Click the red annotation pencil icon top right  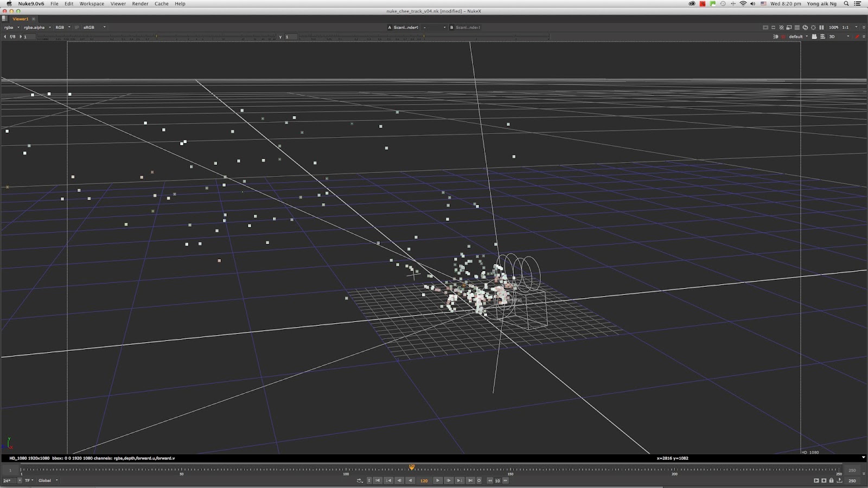(x=857, y=36)
